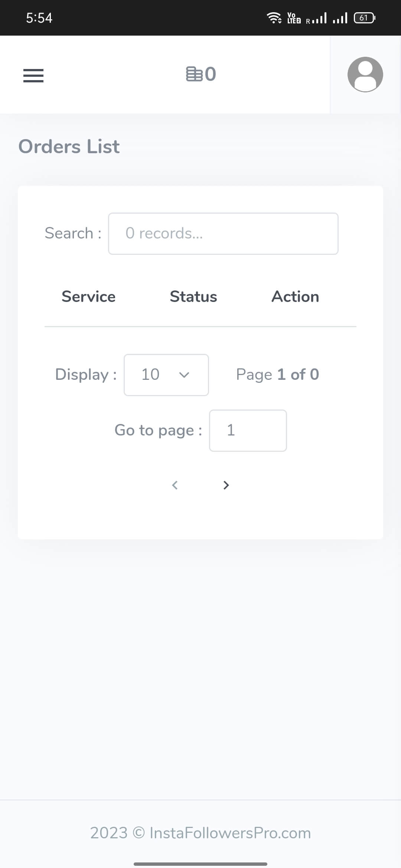This screenshot has width=401, height=868.
Task: Click the "Display :" label
Action: tap(85, 375)
